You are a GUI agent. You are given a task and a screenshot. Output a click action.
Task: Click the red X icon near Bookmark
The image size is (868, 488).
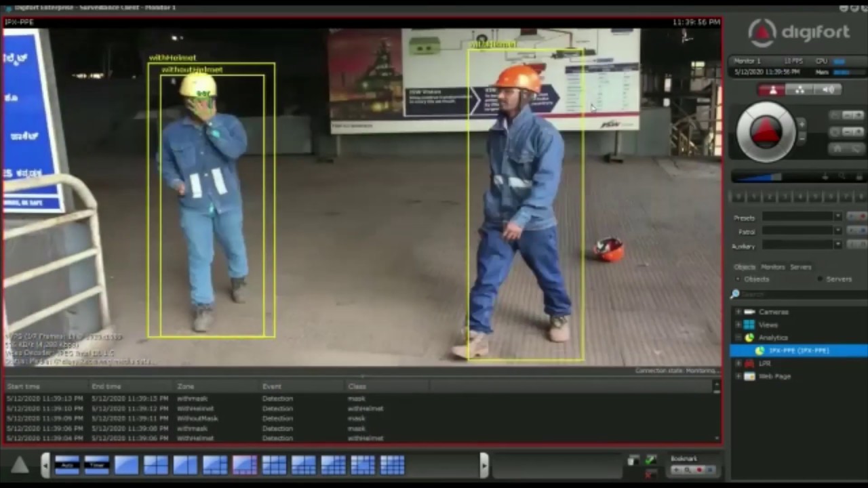tap(651, 473)
